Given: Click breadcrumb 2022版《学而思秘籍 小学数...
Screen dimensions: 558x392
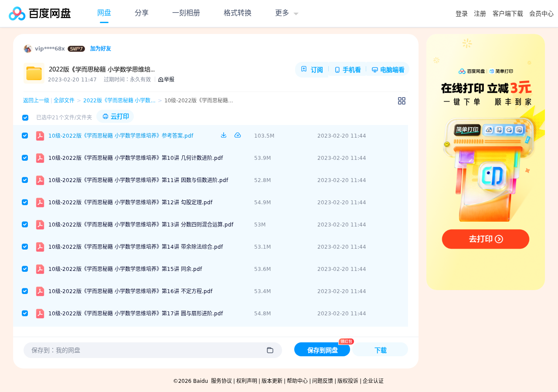Looking at the screenshot, I should coord(119,101).
